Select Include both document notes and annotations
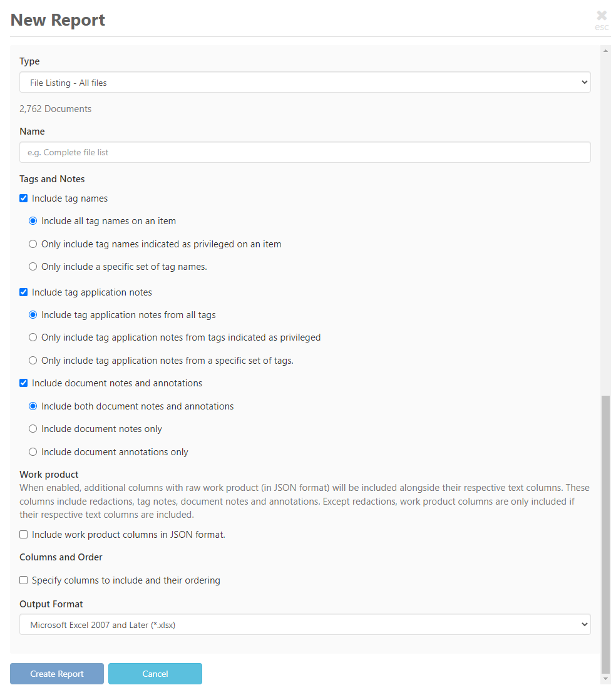616x695 pixels. coord(33,406)
